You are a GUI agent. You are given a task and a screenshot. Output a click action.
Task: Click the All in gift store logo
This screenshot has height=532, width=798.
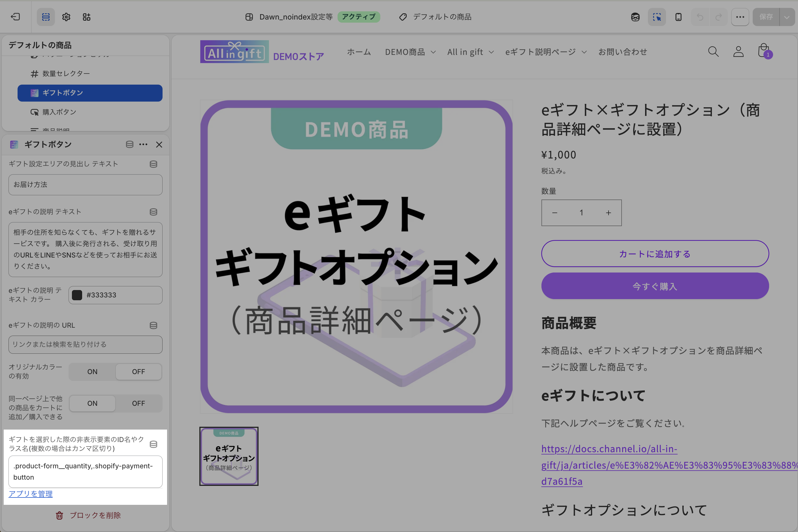[262, 52]
